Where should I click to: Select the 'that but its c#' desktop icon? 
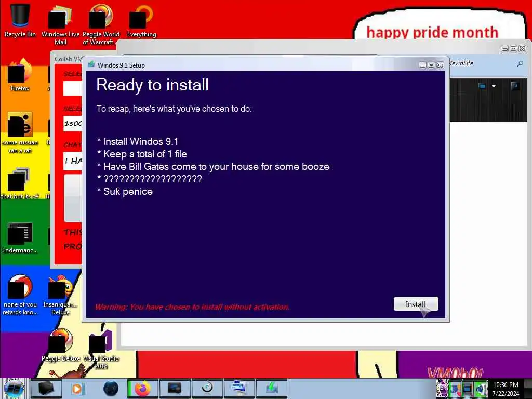pos(20,183)
